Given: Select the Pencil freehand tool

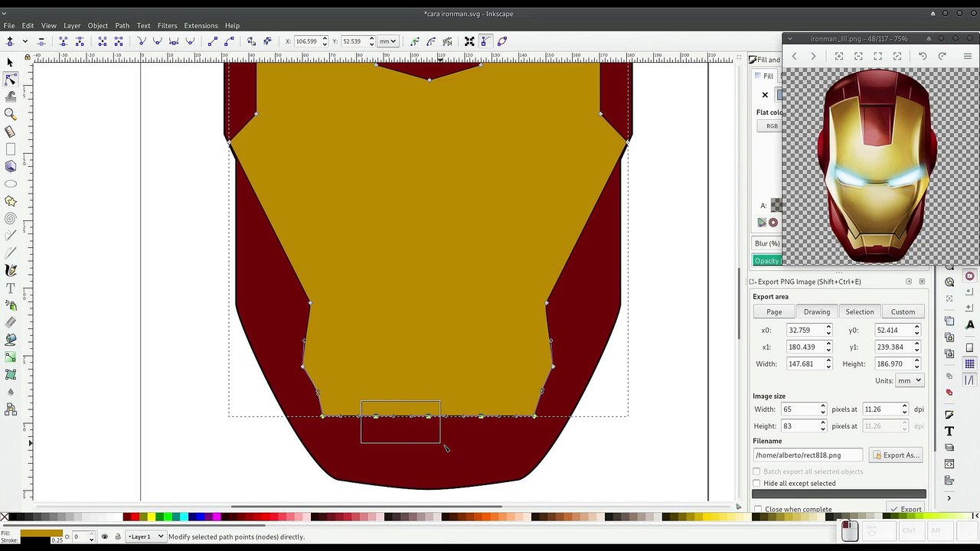Looking at the screenshot, I should tap(10, 236).
